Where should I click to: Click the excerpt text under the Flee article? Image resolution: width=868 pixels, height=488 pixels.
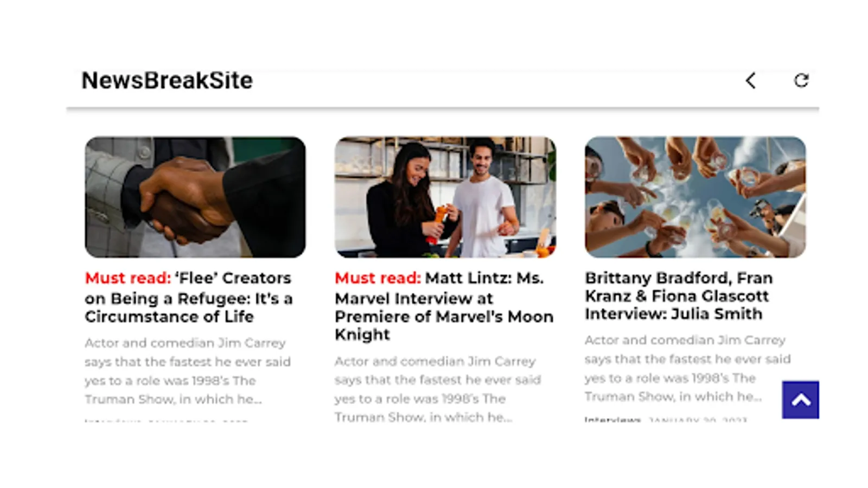click(188, 371)
